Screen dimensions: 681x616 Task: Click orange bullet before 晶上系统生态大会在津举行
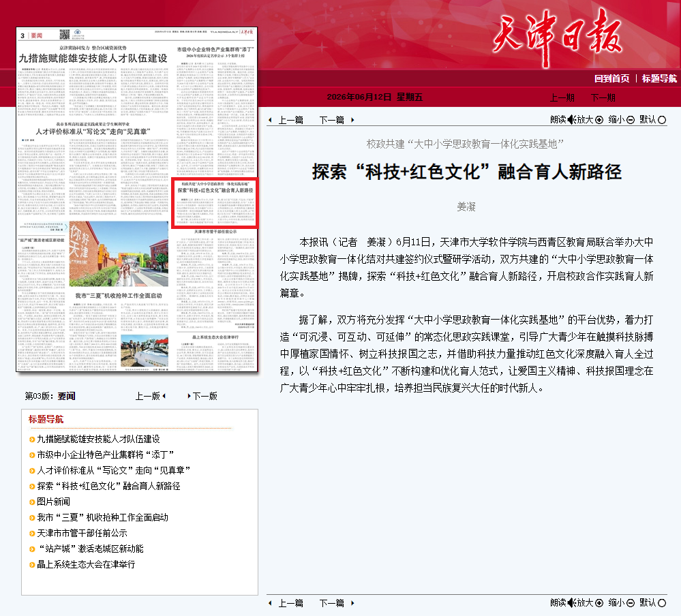32,564
